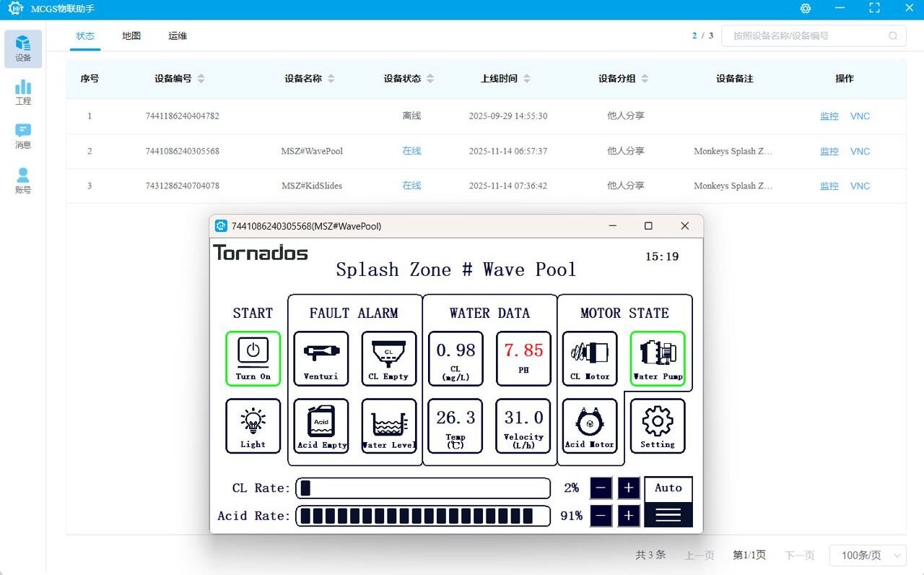
Task: Sort by 上线时间 column arrows
Action: coord(527,79)
